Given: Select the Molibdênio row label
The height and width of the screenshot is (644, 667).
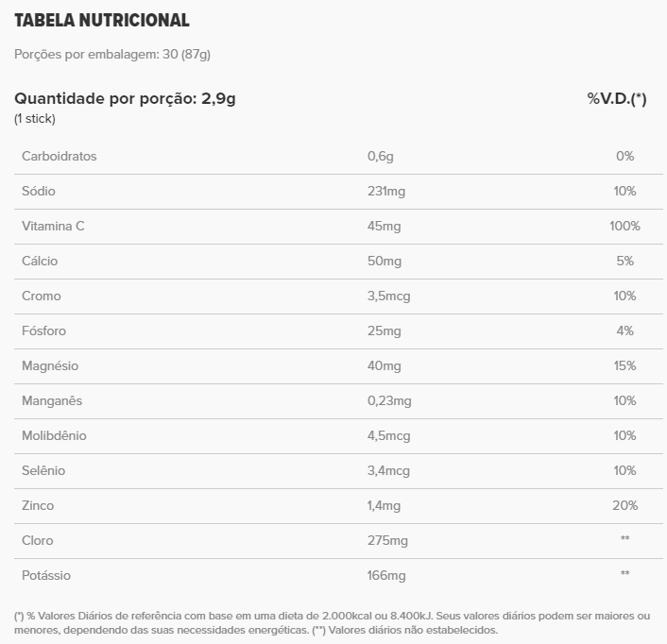Looking at the screenshot, I should pos(54,435).
